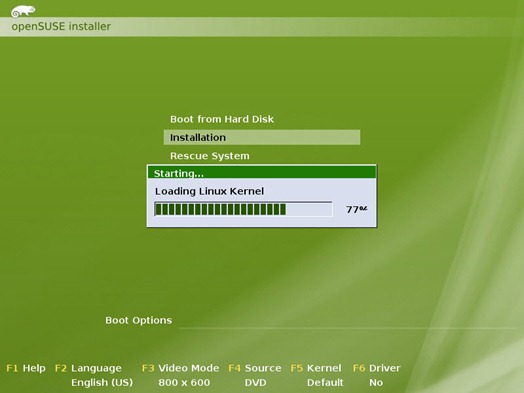Open the F4 Source selector

[255, 368]
